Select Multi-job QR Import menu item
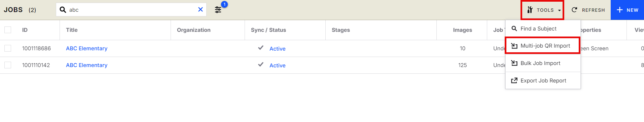 [543, 46]
